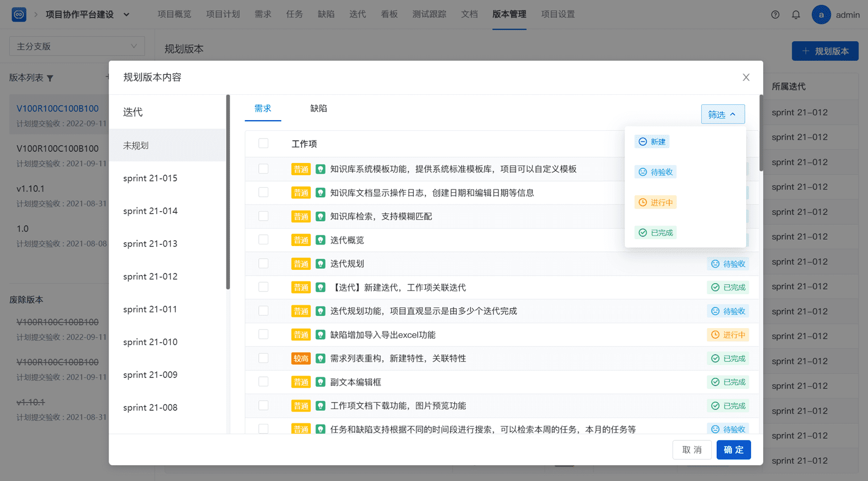Click the 规划版本 button
The image size is (868, 481).
[825, 51]
